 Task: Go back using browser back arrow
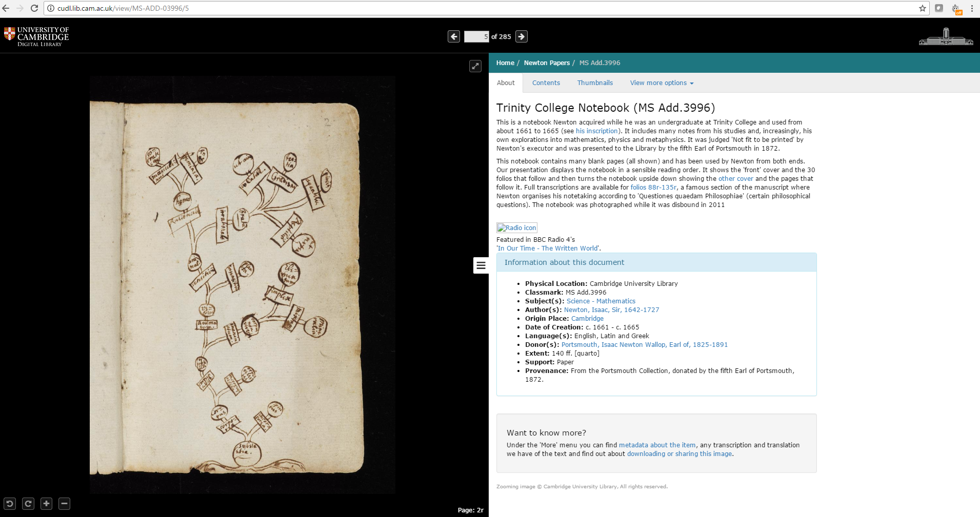(6, 8)
